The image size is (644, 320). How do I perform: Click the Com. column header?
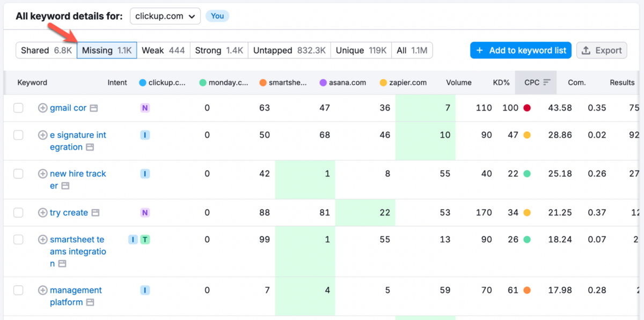577,83
